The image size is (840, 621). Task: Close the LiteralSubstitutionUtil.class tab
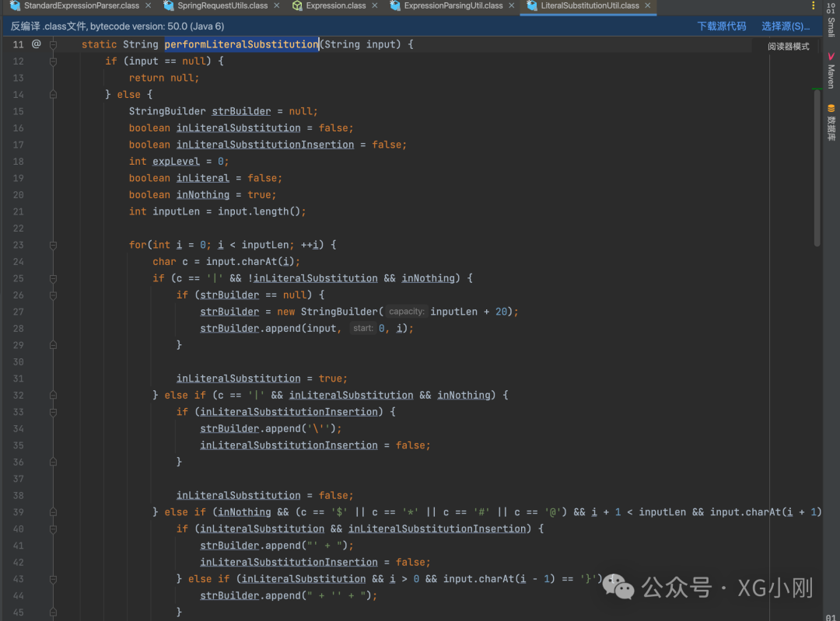pos(648,5)
